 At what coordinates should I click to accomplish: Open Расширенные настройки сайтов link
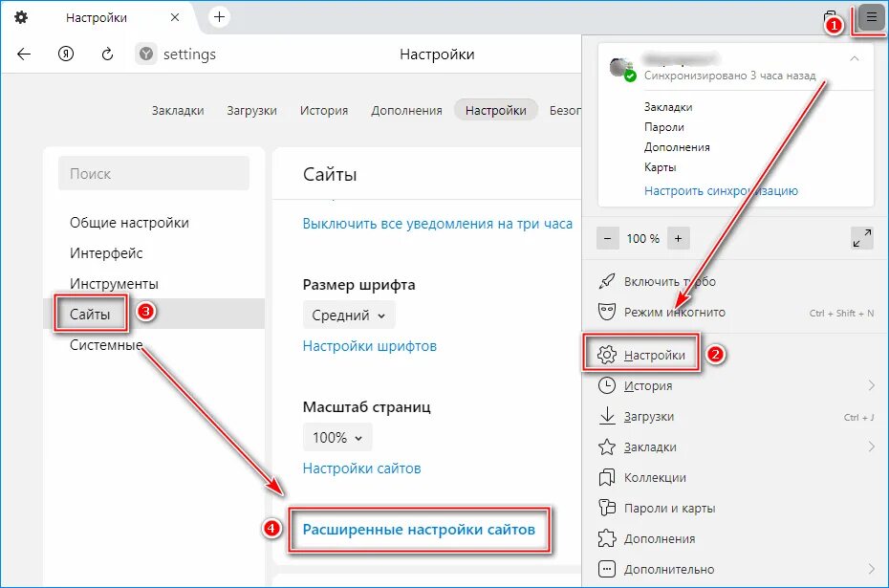click(419, 530)
